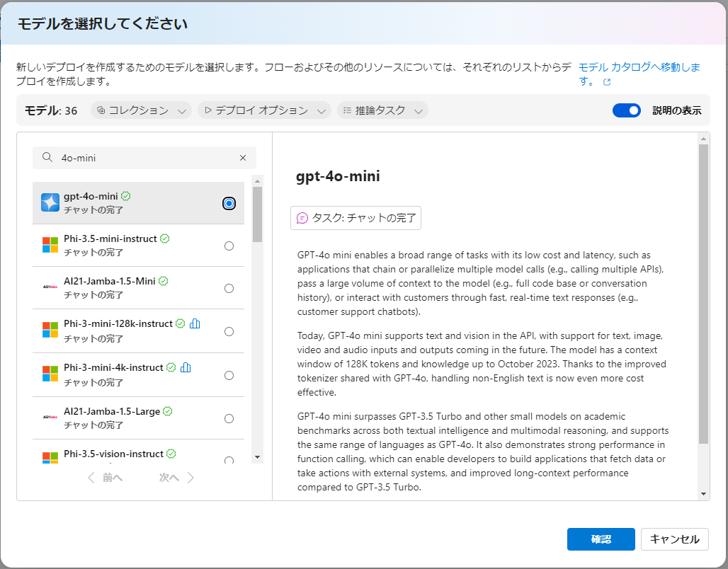Click the モデル: 36 count label
Image resolution: width=728 pixels, height=569 pixels.
tap(51, 110)
